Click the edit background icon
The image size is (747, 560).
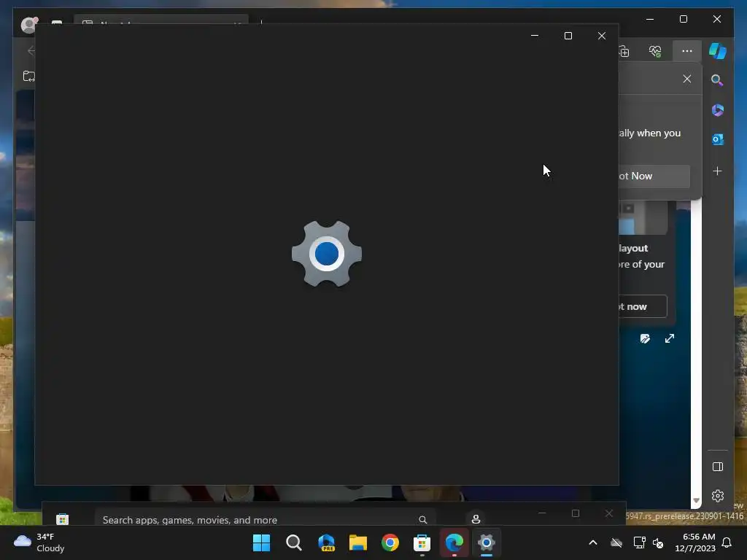(645, 338)
